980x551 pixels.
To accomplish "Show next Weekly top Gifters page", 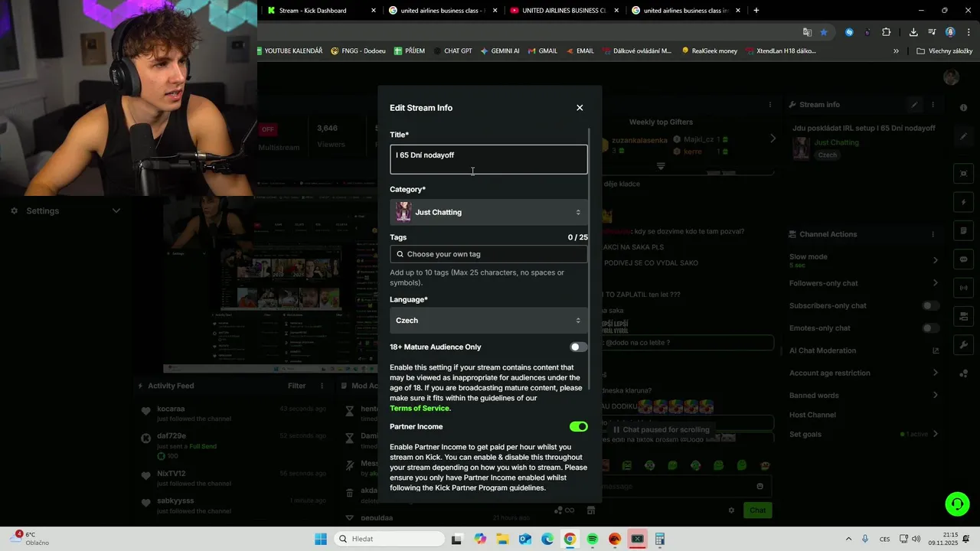I will click(x=773, y=139).
